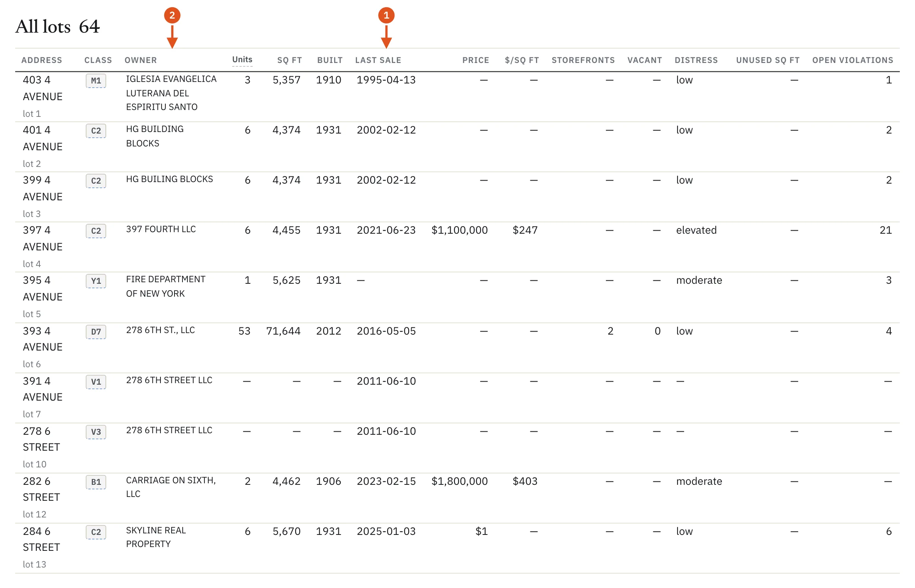The height and width of the screenshot is (588, 915).
Task: Click the $/SQ FT column header
Action: pyautogui.click(x=522, y=60)
